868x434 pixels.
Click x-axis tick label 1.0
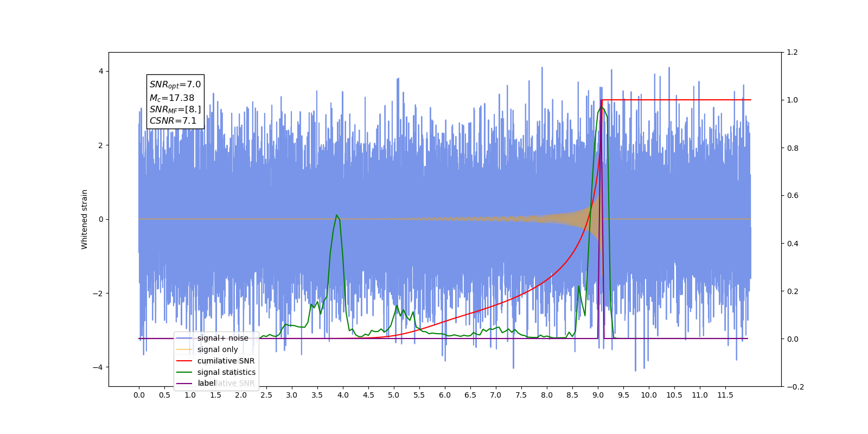point(190,395)
